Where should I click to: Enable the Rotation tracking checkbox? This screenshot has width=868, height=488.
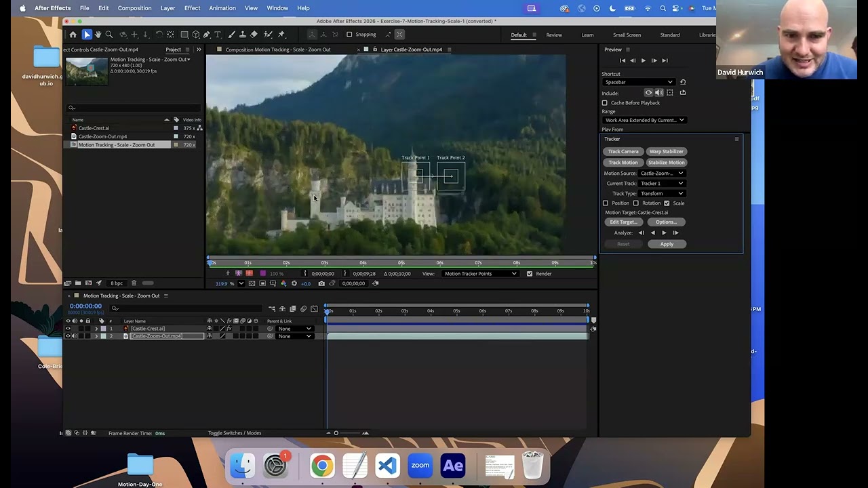(636, 203)
